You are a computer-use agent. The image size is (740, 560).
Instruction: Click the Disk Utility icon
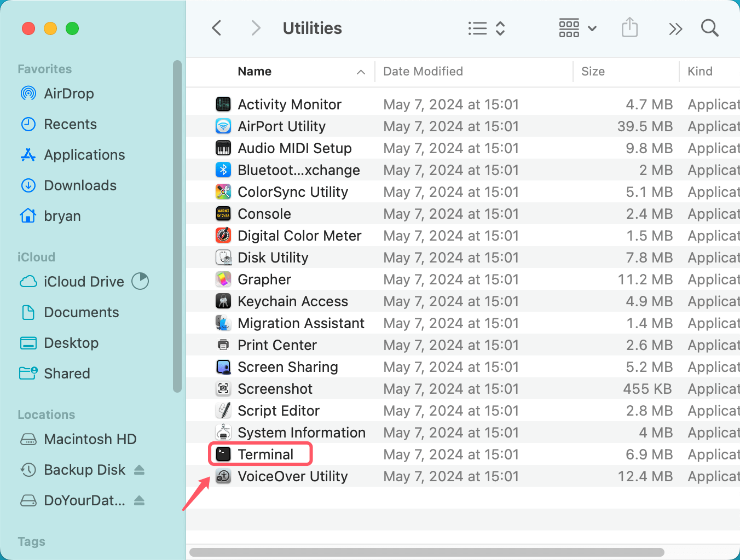223,257
